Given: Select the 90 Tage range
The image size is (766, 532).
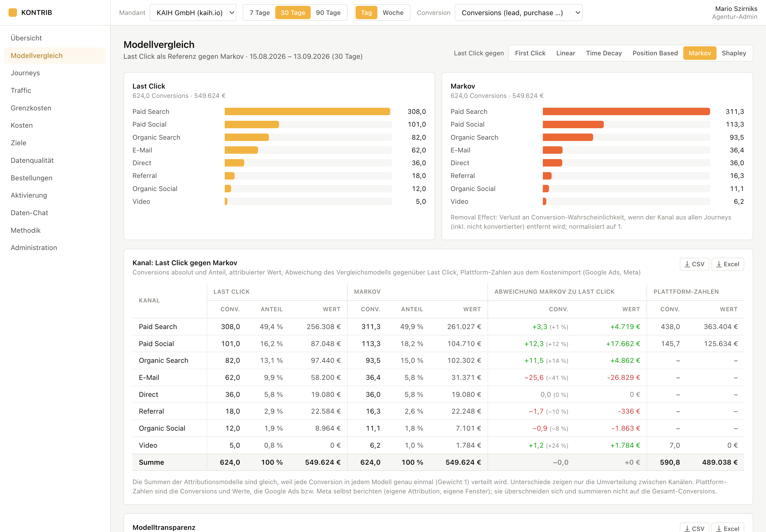Looking at the screenshot, I should tap(328, 13).
